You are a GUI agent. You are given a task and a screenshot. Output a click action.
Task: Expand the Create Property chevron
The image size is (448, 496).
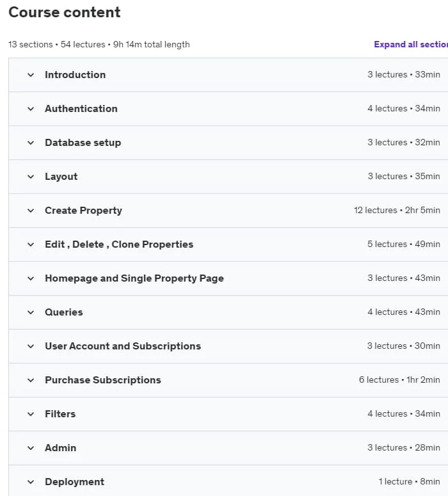tap(31, 211)
